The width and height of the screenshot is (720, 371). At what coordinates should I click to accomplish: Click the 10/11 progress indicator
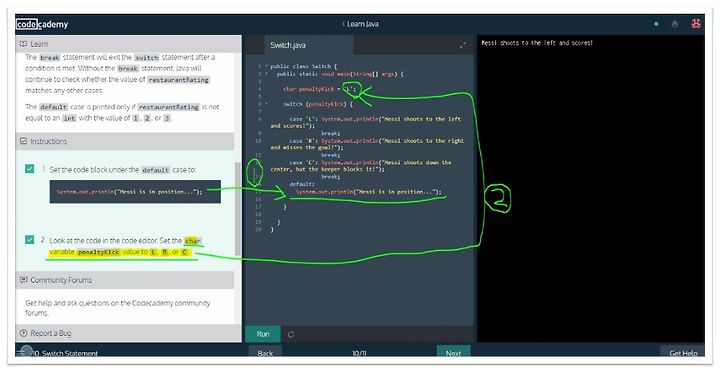coord(359,353)
